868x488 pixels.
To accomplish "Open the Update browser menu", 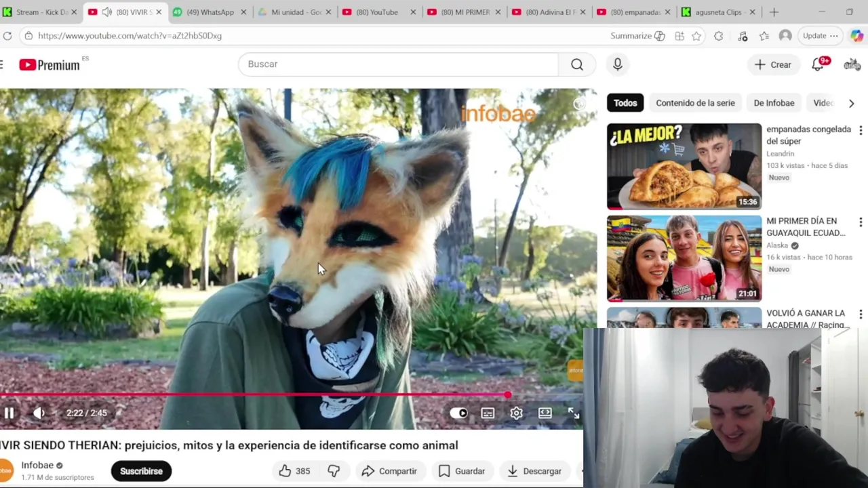I will click(x=821, y=36).
